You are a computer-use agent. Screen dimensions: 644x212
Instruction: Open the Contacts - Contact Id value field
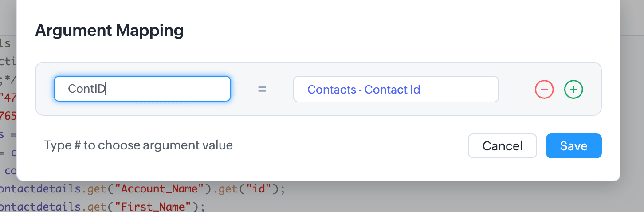click(x=396, y=90)
